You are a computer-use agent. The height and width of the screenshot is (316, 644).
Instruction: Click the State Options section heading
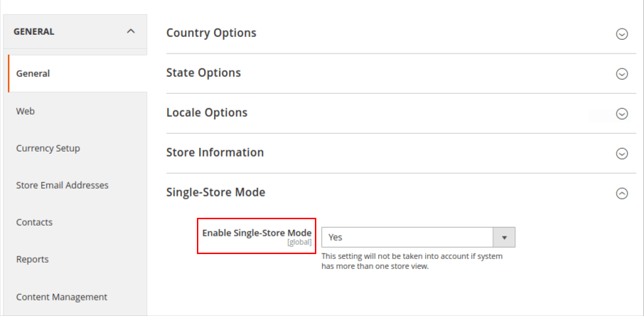coord(203,73)
